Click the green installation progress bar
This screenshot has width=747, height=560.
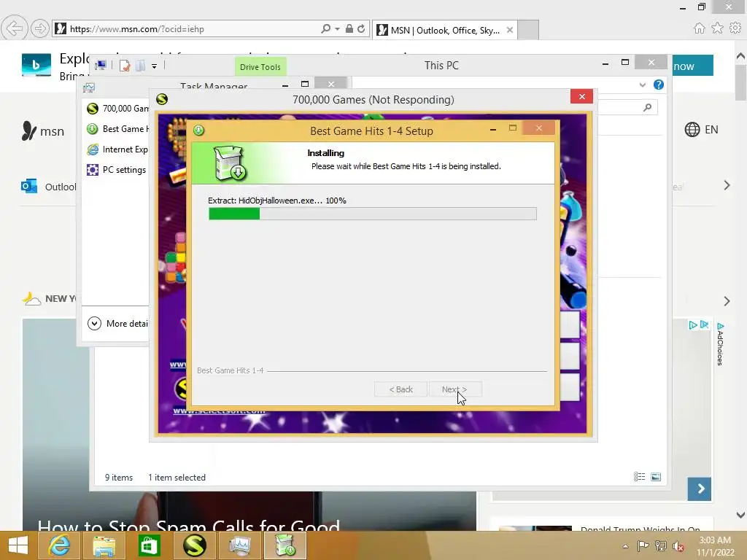click(373, 214)
